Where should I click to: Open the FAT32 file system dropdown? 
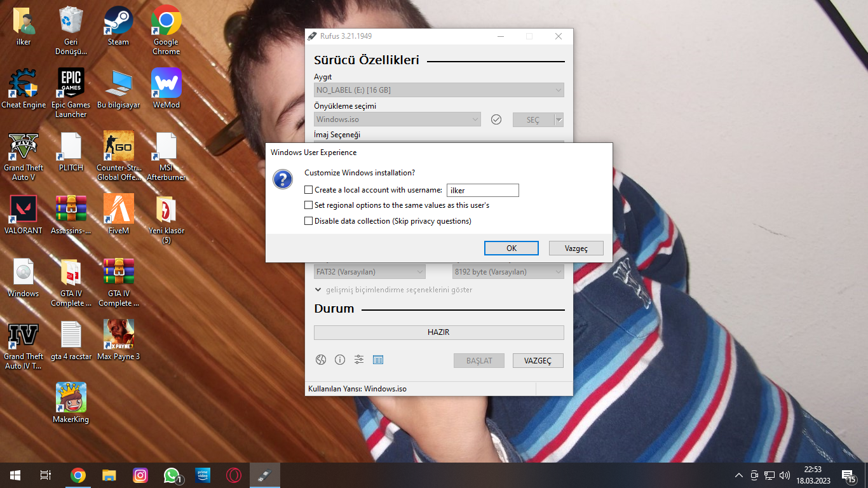[x=370, y=272]
